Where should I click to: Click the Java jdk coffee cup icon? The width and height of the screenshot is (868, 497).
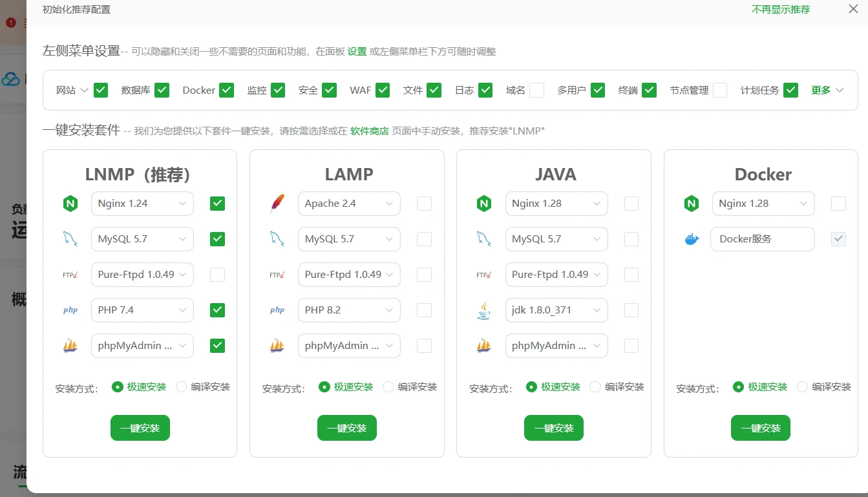(x=483, y=310)
